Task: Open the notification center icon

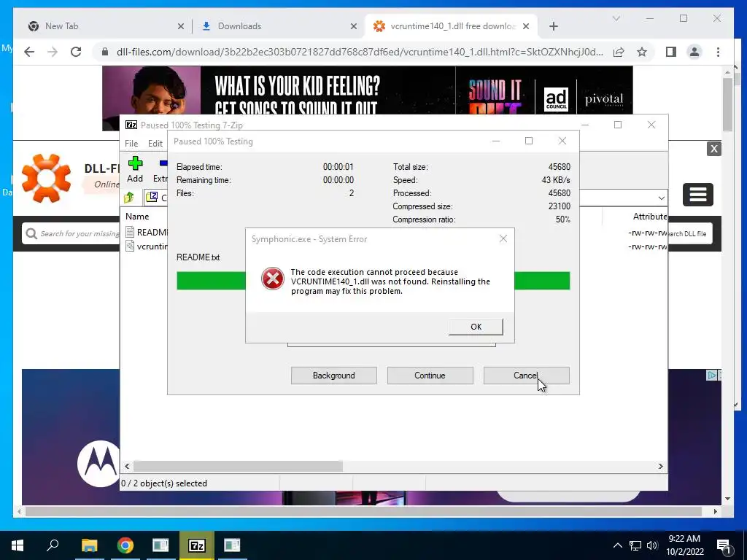Action: point(724,547)
